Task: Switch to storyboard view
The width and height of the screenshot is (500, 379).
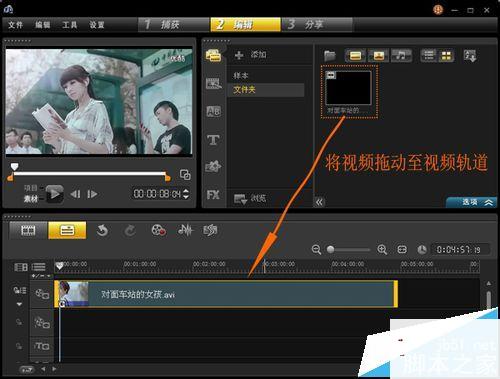Action: pos(28,230)
